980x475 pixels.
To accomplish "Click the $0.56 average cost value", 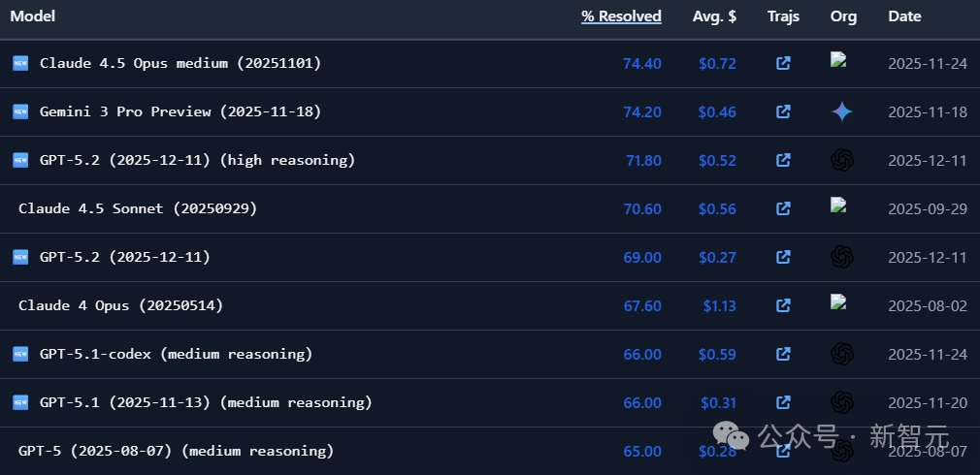I will 717,209.
